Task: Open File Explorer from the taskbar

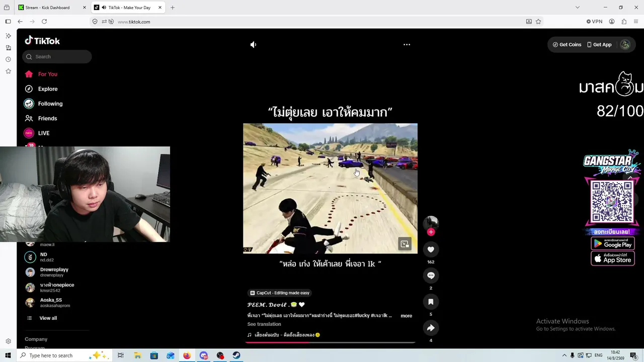Action: click(137, 355)
